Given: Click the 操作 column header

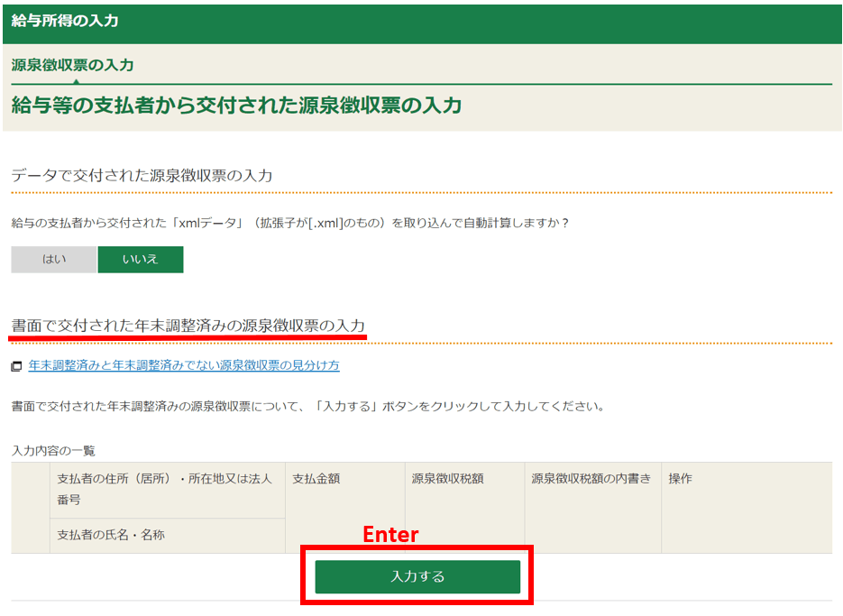Looking at the screenshot, I should click(747, 508).
